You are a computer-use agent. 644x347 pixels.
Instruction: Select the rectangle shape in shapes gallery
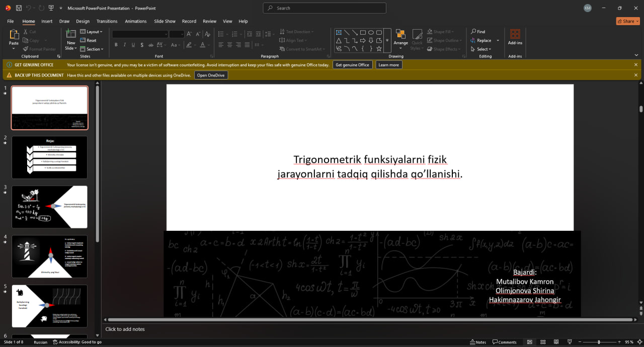click(x=363, y=32)
